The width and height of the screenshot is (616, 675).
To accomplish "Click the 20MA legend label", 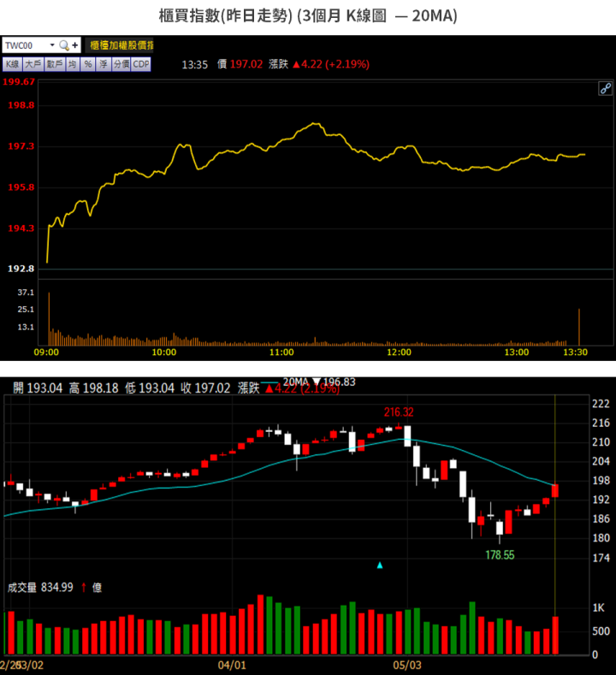I will point(296,382).
